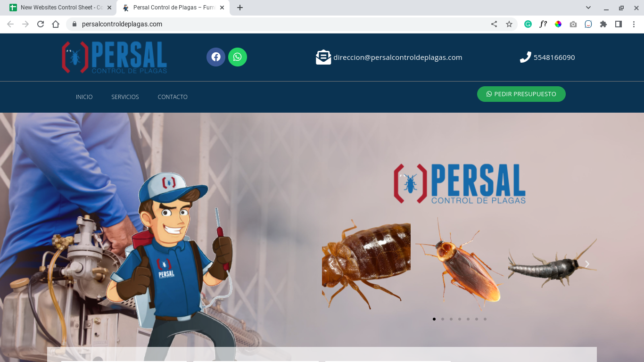The image size is (644, 362).
Task: Bookmark this tab with star icon
Action: pyautogui.click(x=509, y=24)
